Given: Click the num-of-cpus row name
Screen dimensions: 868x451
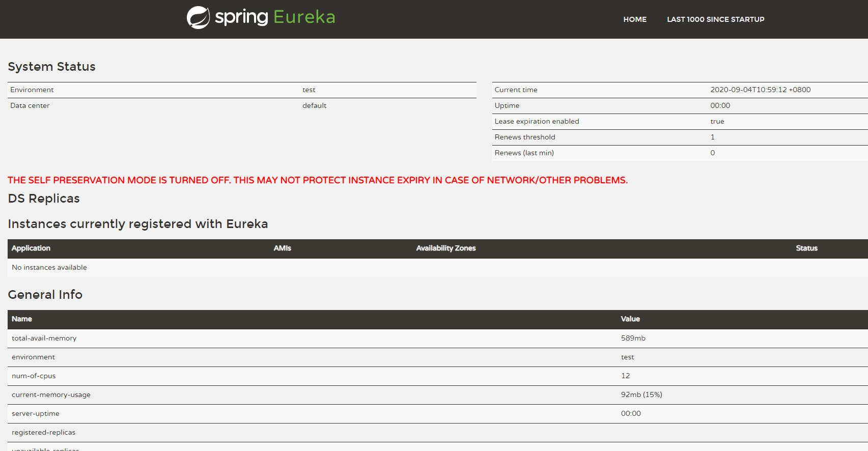Looking at the screenshot, I should point(34,376).
